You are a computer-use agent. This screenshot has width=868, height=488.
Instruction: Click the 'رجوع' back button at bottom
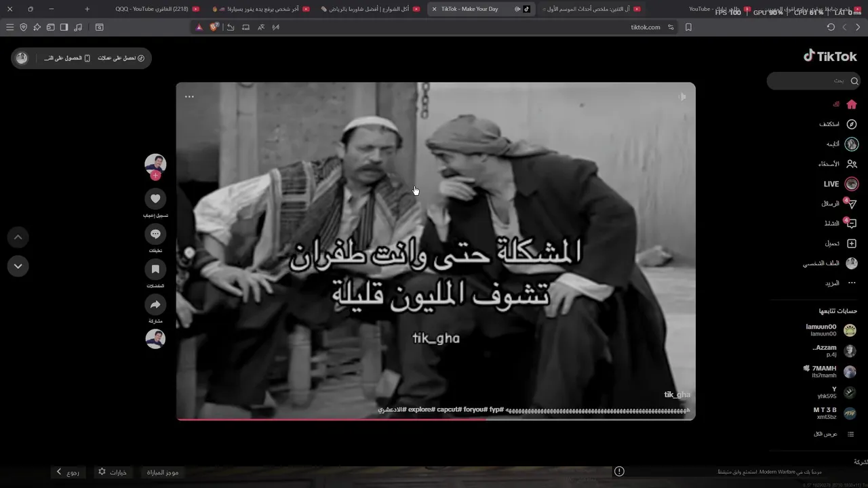point(68,472)
